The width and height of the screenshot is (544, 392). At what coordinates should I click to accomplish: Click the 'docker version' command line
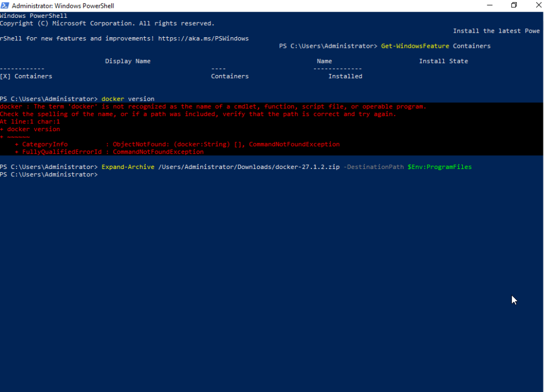(127, 99)
